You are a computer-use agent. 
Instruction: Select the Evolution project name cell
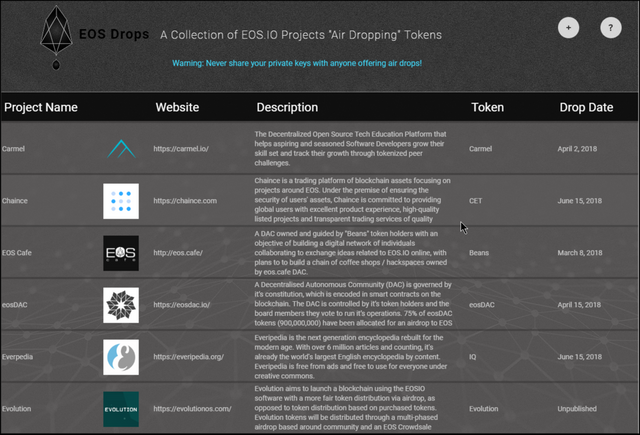tap(16, 408)
